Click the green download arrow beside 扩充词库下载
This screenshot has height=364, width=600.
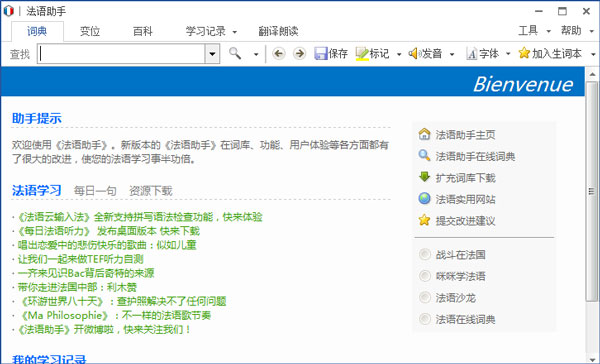click(424, 177)
